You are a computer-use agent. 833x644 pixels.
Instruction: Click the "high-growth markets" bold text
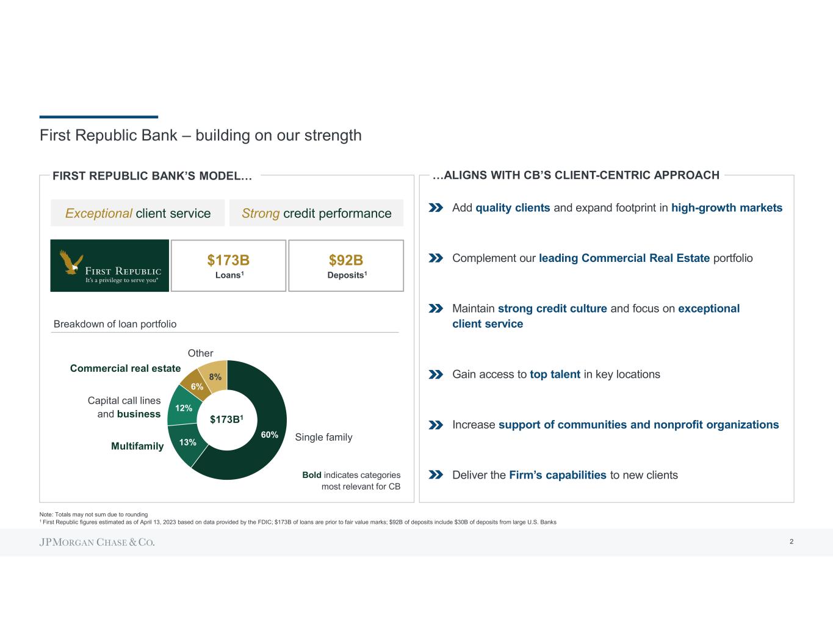(726, 208)
